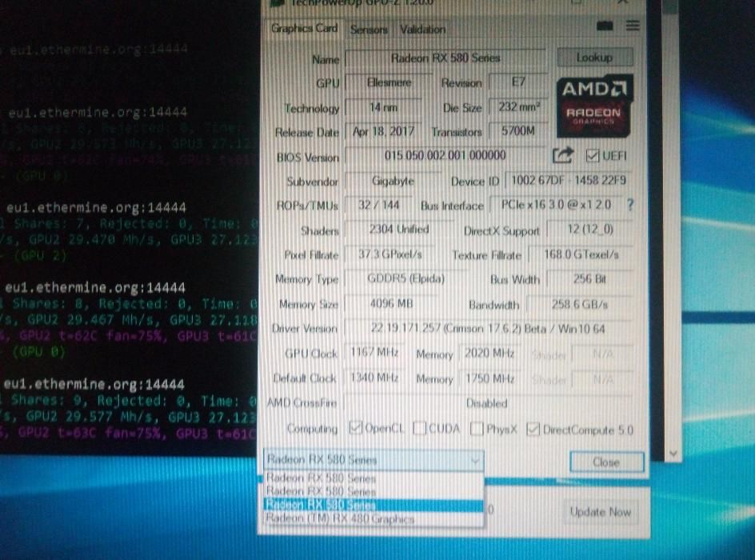Select the Graphics Card tab
The image size is (755, 560).
pyautogui.click(x=304, y=29)
